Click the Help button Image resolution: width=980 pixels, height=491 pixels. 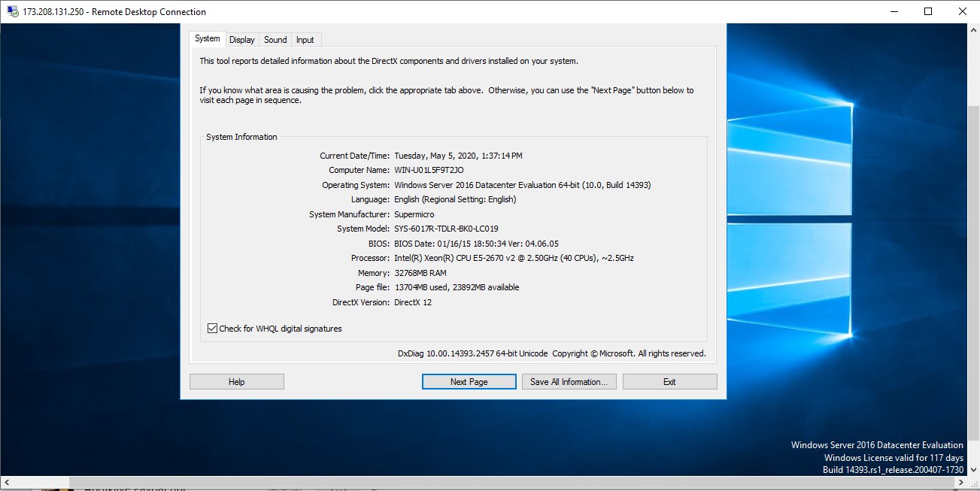click(237, 382)
